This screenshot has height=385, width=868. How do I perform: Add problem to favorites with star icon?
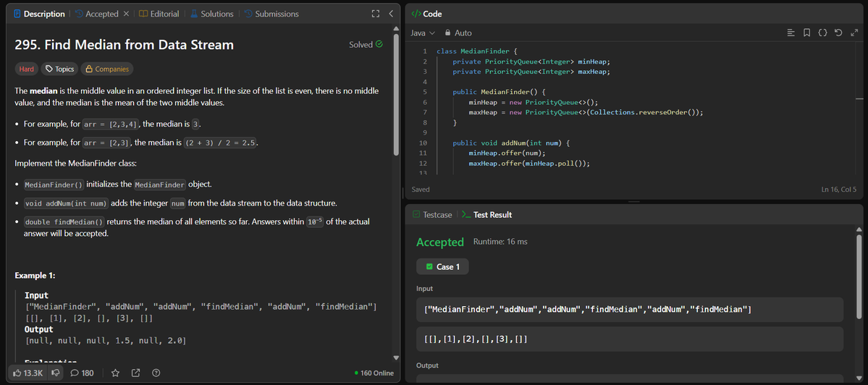(115, 373)
